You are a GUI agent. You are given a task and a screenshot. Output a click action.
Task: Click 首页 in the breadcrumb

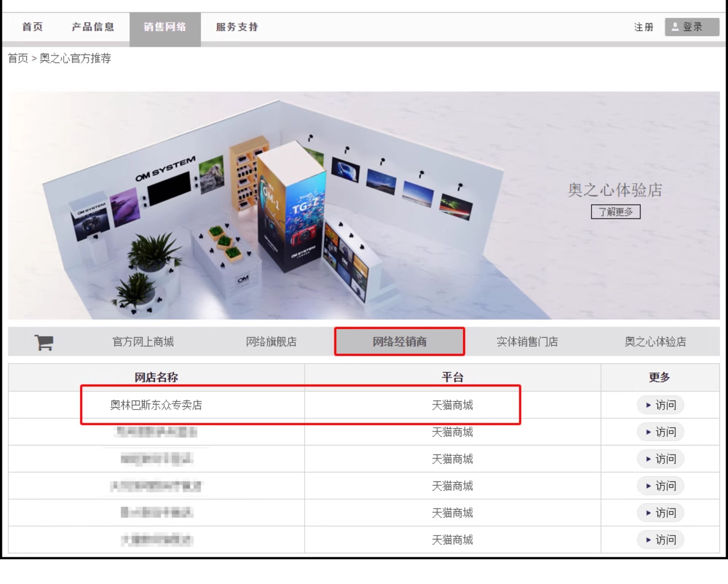(18, 58)
